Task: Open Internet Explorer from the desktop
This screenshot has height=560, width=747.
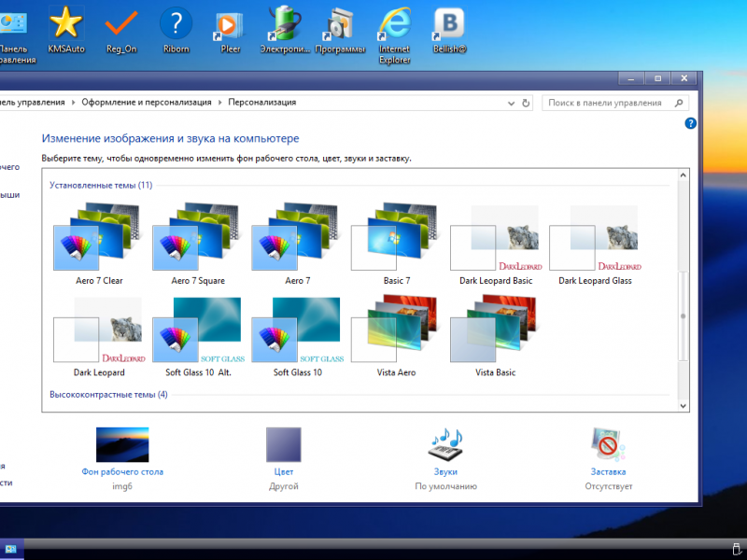Action: (x=394, y=26)
